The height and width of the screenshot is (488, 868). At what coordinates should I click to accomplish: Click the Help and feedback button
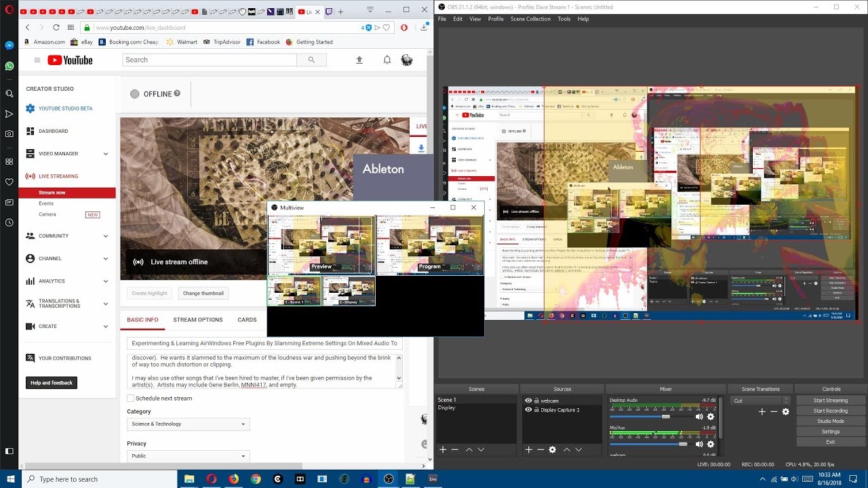[x=52, y=383]
